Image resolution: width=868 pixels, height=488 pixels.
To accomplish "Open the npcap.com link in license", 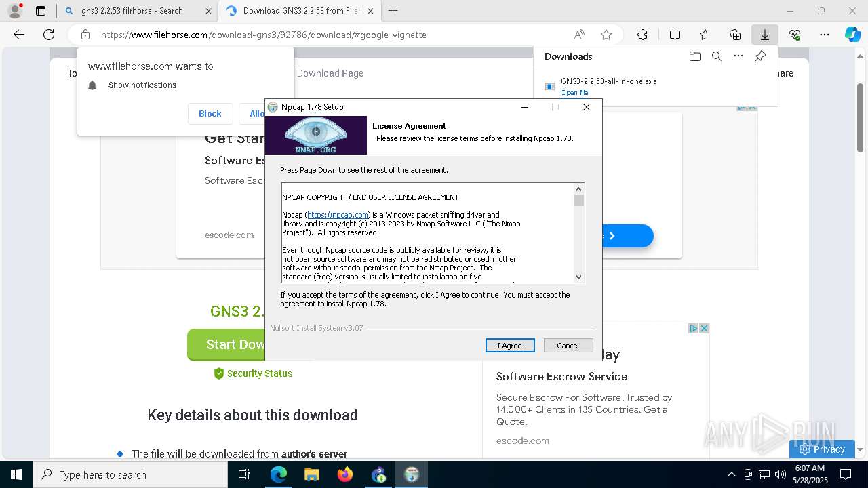I will pos(338,215).
